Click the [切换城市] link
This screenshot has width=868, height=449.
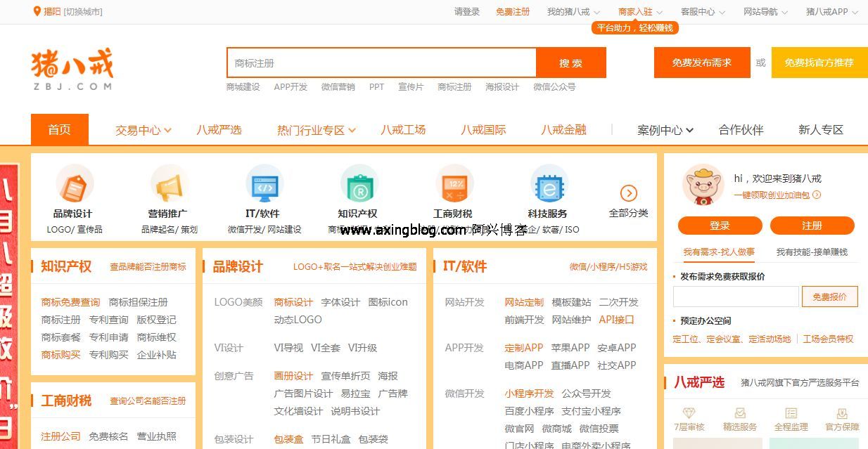point(83,12)
